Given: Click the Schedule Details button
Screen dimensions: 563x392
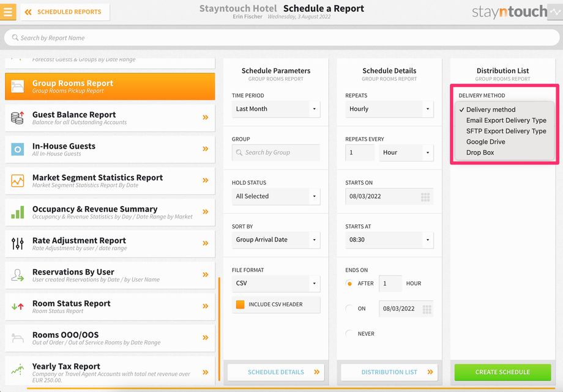Looking at the screenshot, I should point(276,372).
